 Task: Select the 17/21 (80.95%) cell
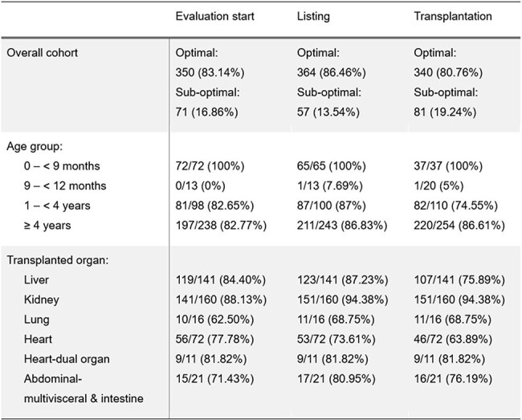(x=336, y=379)
